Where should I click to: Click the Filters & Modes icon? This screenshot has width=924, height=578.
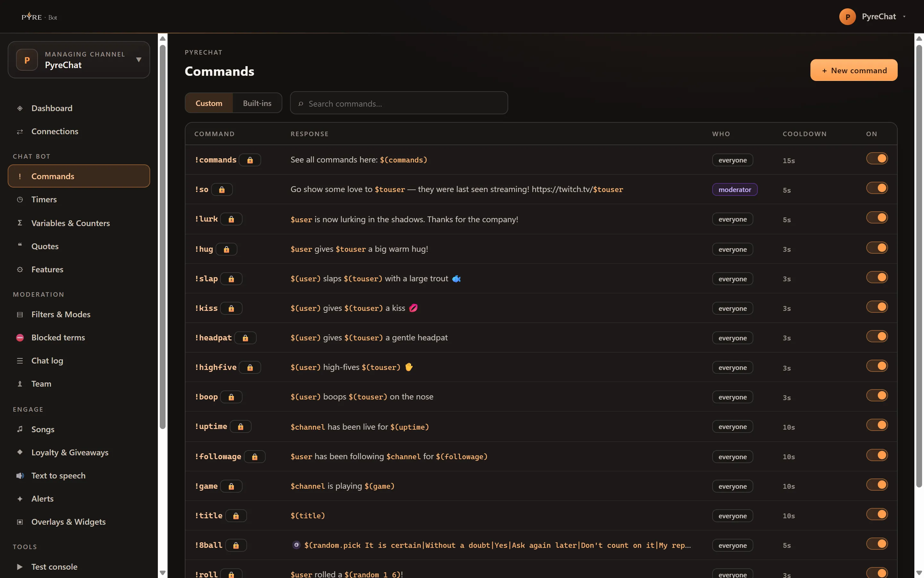[20, 315]
